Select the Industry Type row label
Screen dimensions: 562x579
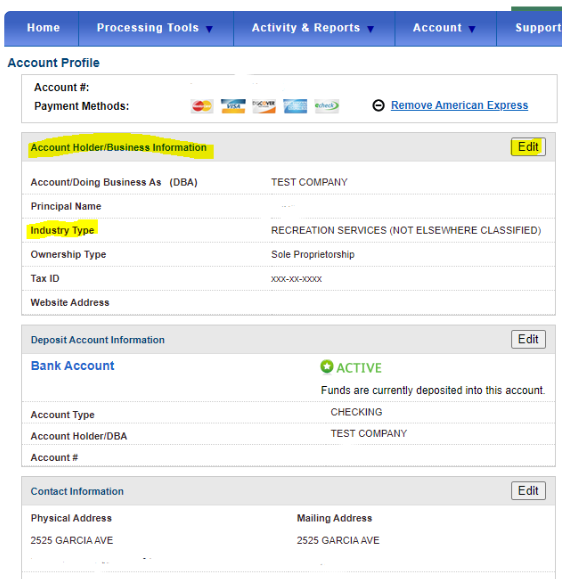(62, 230)
